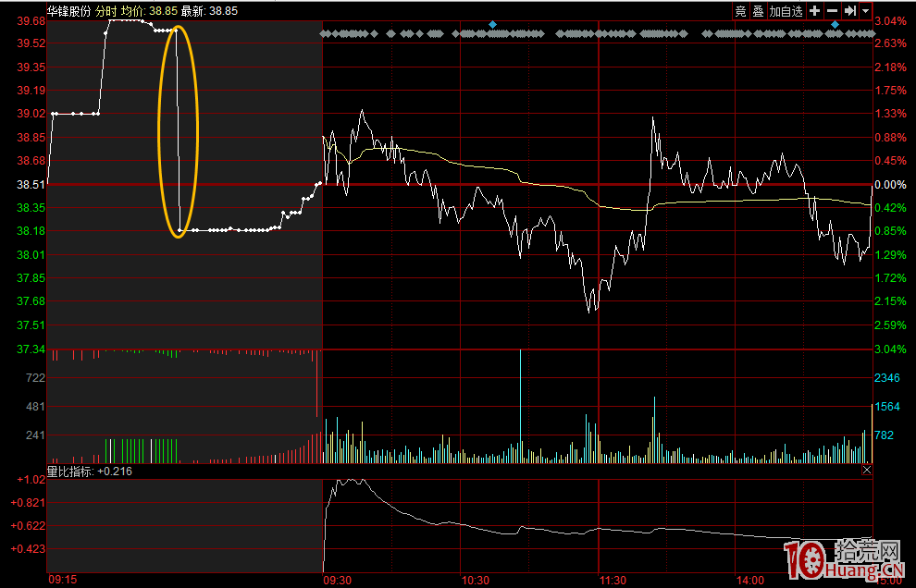Click the 2.59% percentage axis label
This screenshot has width=916, height=588.
coord(890,325)
